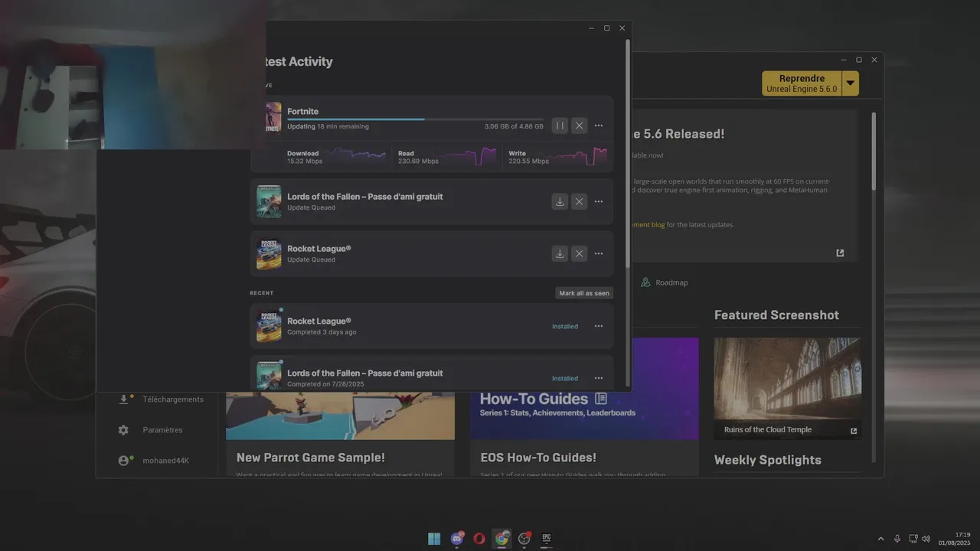
Task: Open external link icon on release banner
Action: [840, 253]
